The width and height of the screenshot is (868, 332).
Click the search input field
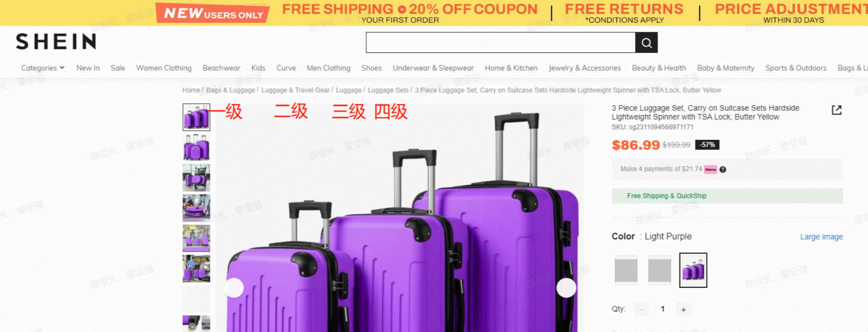tap(501, 43)
